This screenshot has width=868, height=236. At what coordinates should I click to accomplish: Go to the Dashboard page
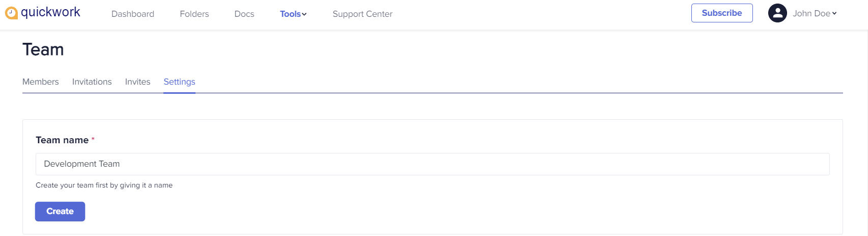pos(133,14)
